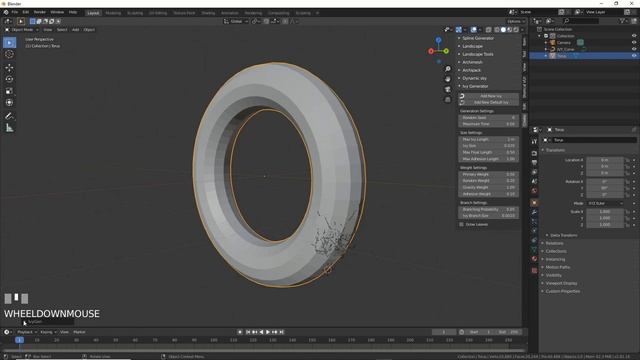The width and height of the screenshot is (640, 360).
Task: Select the Annotate pencil tool
Action: 9,116
